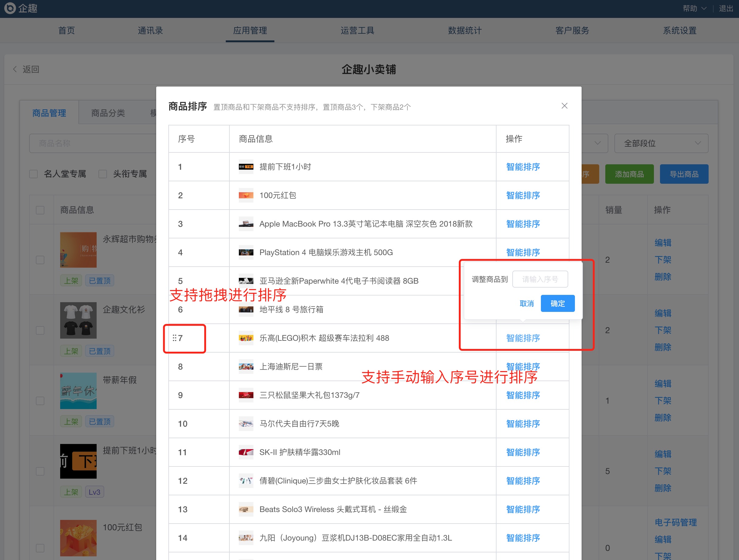Viewport: 739px width, 560px height.
Task: Click the 请输入序号 input field
Action: 540,279
